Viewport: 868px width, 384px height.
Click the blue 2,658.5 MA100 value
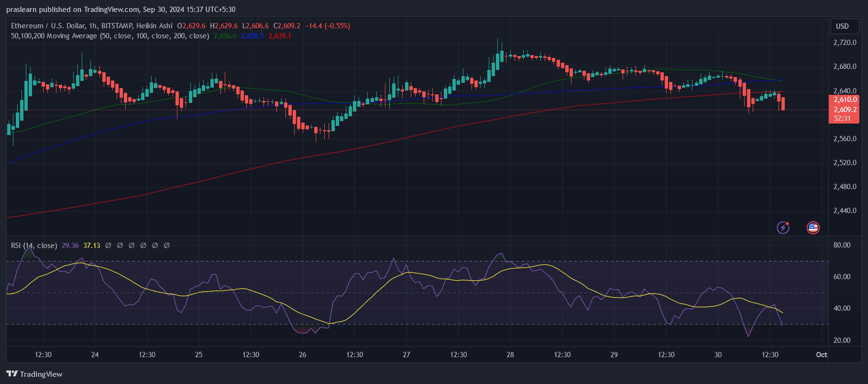pos(252,36)
